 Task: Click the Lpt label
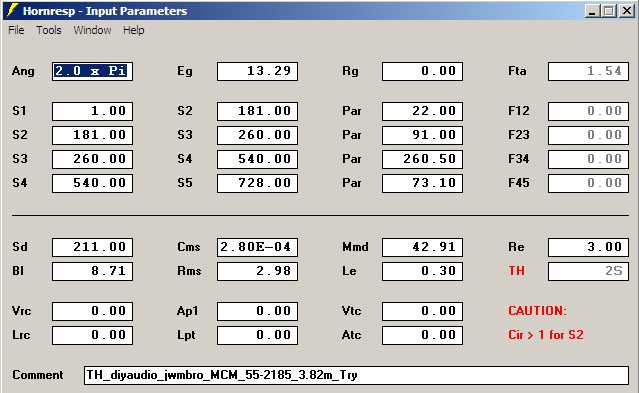186,335
